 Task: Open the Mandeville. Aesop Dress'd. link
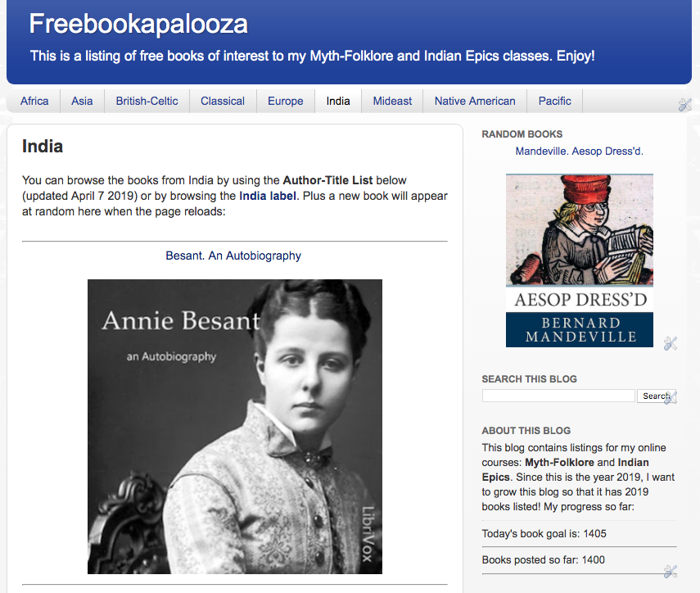click(x=580, y=152)
